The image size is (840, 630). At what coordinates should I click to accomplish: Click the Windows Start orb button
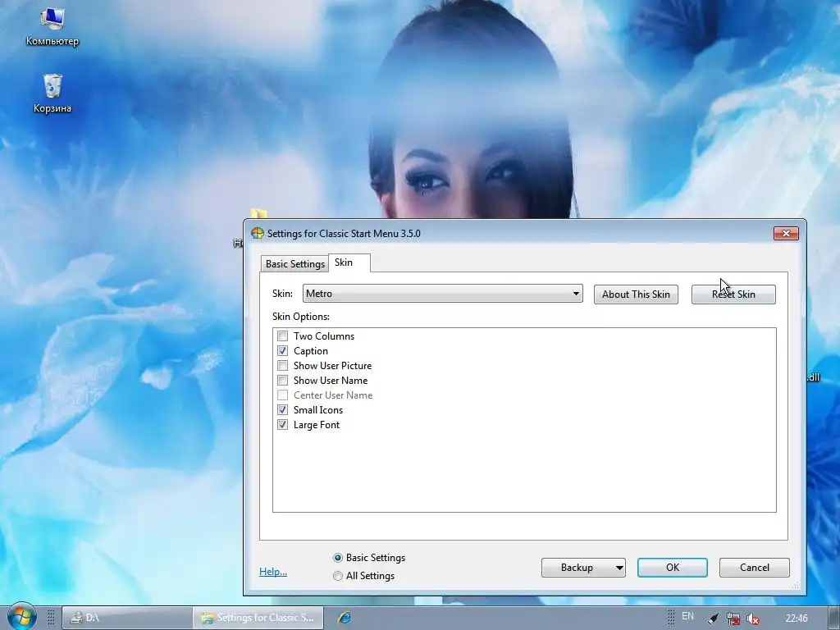22,616
